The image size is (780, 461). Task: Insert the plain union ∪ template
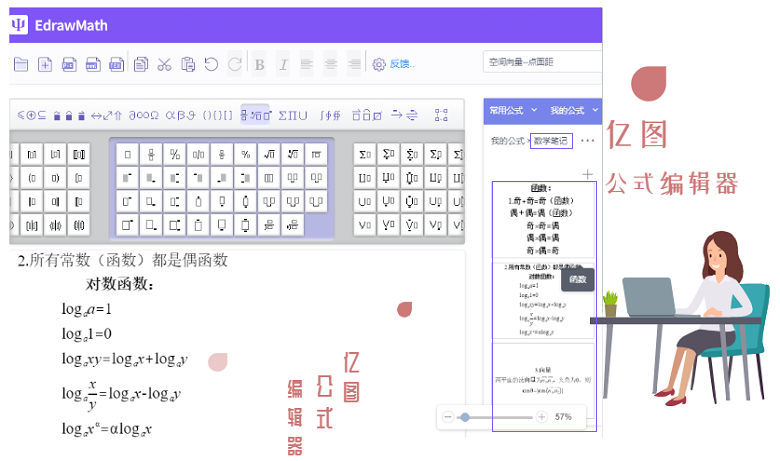(365, 201)
